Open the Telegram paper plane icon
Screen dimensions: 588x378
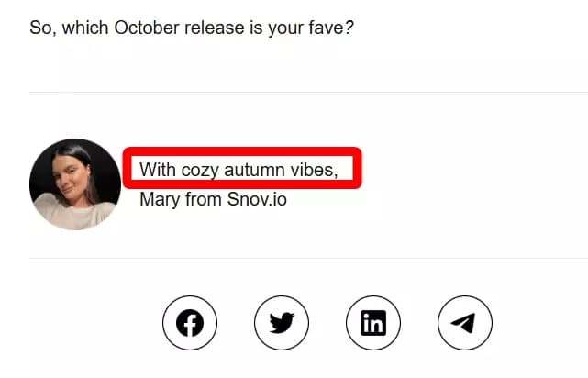465,323
